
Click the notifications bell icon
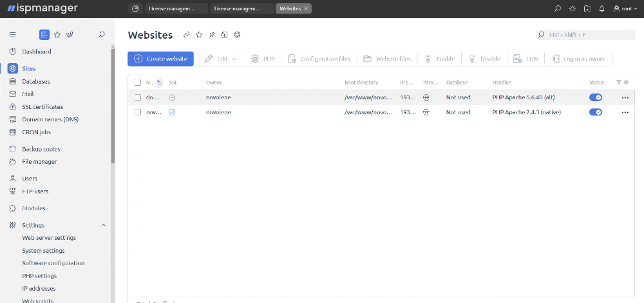coord(601,8)
